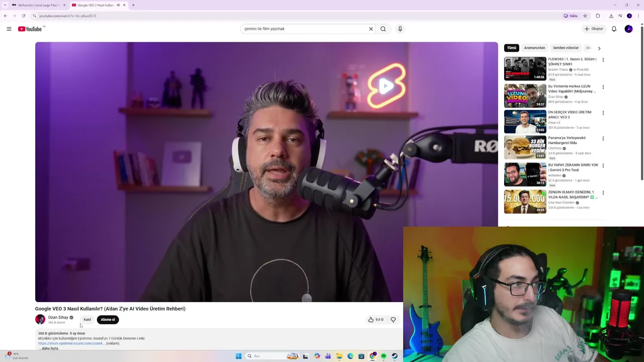The height and width of the screenshot is (362, 644).
Task: Open more options for FLOW360 video
Action: point(603,60)
